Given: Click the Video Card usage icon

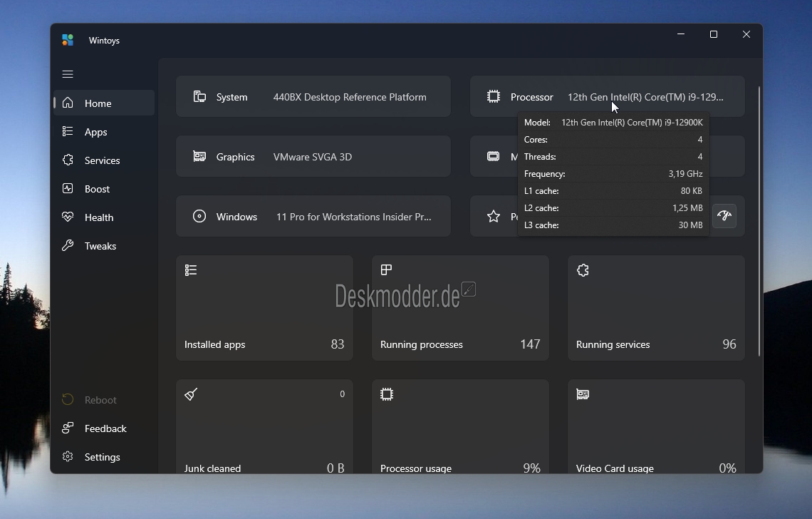Looking at the screenshot, I should [583, 394].
